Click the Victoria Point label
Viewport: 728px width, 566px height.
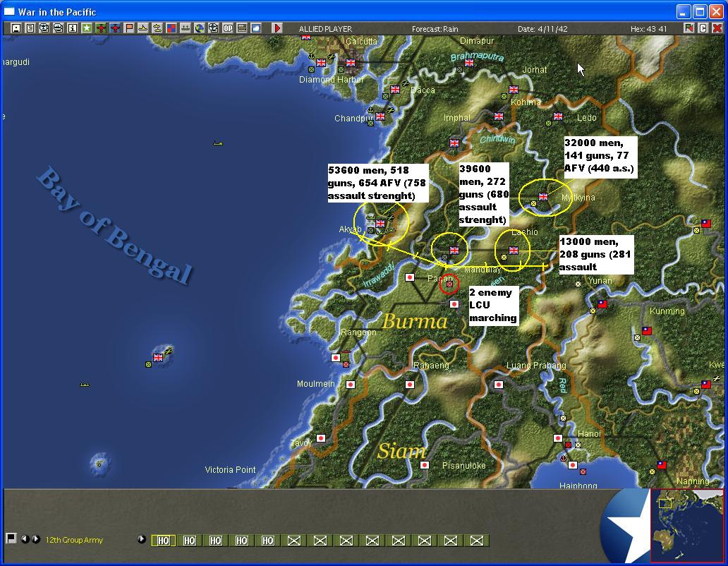coord(230,470)
